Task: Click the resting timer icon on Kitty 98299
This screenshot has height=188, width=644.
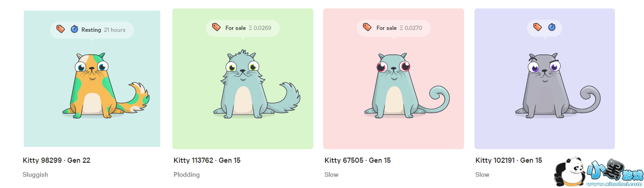Action: tap(74, 29)
